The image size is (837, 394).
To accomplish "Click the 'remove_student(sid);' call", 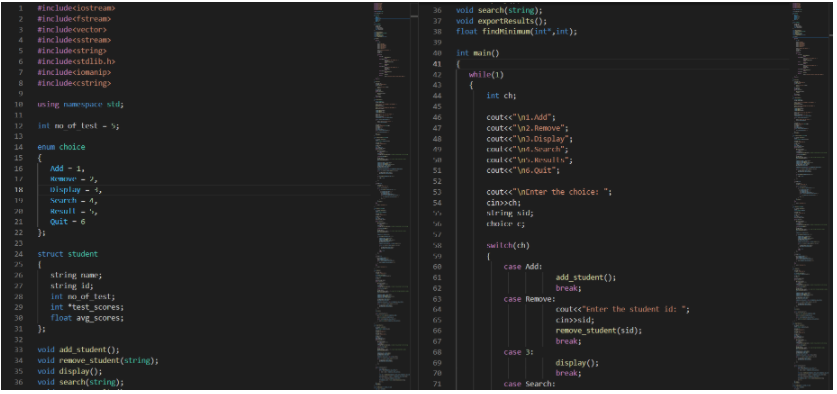I will (599, 331).
